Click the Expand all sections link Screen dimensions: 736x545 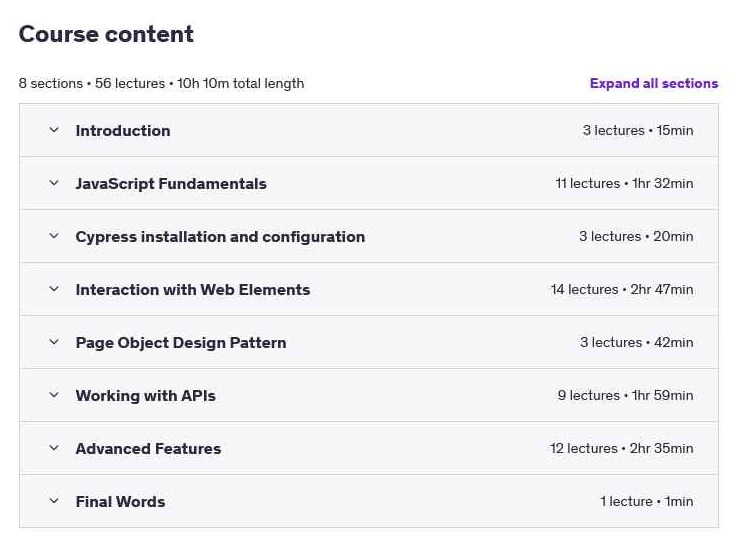pos(654,84)
